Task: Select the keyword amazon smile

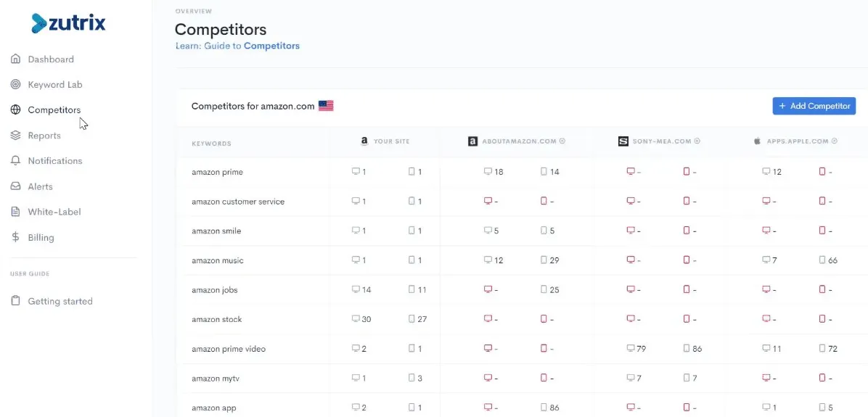Action: click(x=216, y=231)
